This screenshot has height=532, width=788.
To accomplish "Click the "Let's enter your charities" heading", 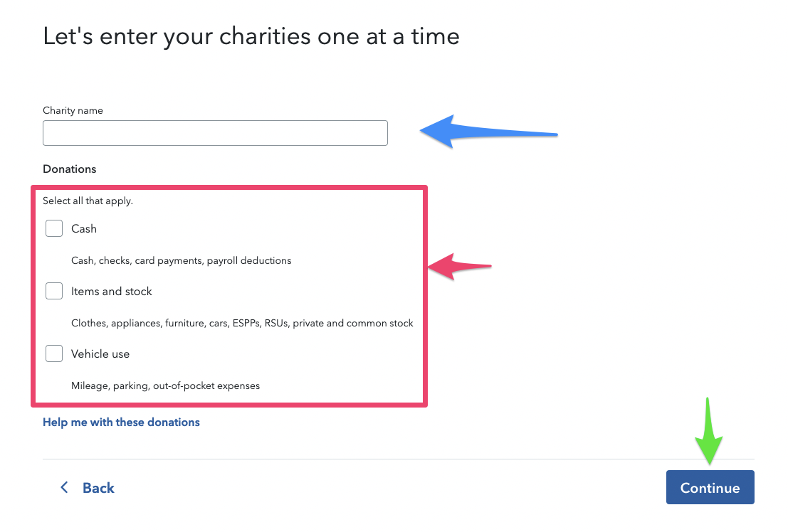I will [251, 36].
